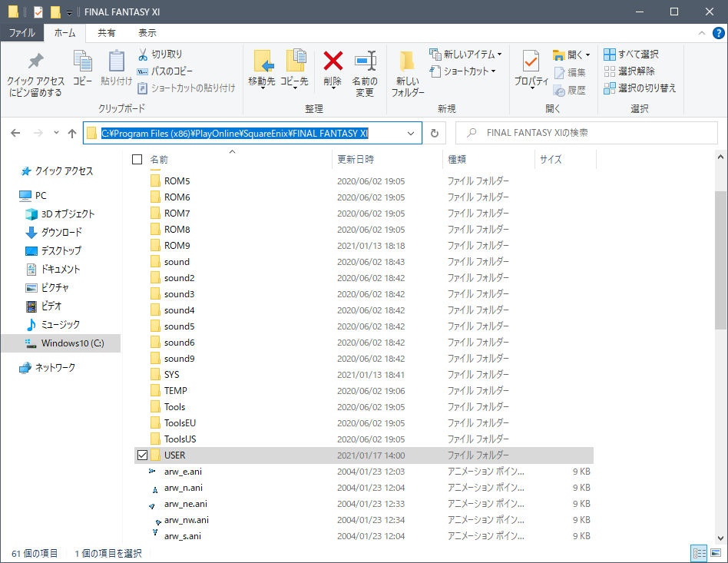Select the ToolsUS folder
This screenshot has height=563, width=728.
pos(180,439)
